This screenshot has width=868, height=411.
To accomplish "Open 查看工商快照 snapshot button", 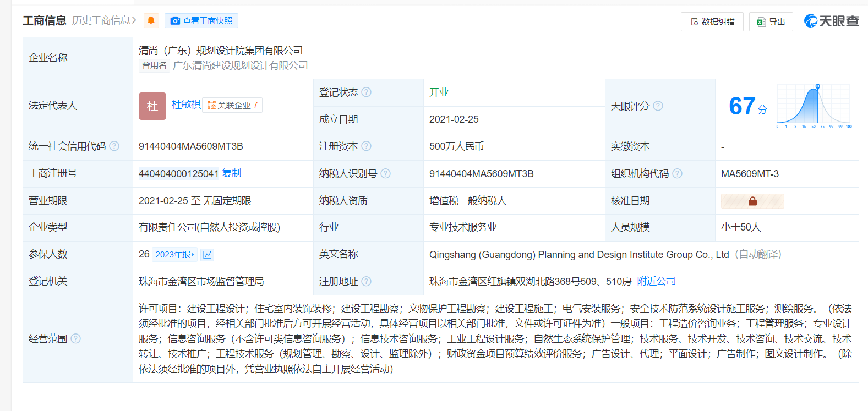I will 201,21.
